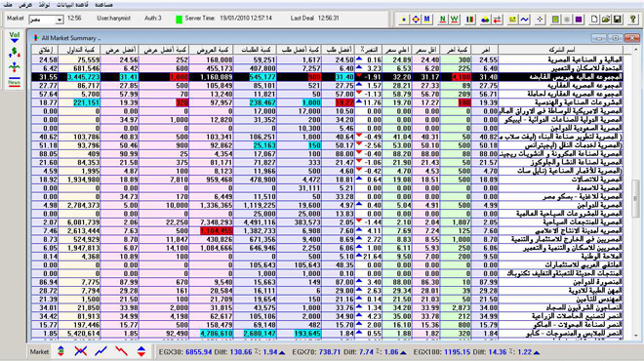Screen dimensions: 644x361
Task: Click the cyan cell 221,151
Action: point(87,102)
